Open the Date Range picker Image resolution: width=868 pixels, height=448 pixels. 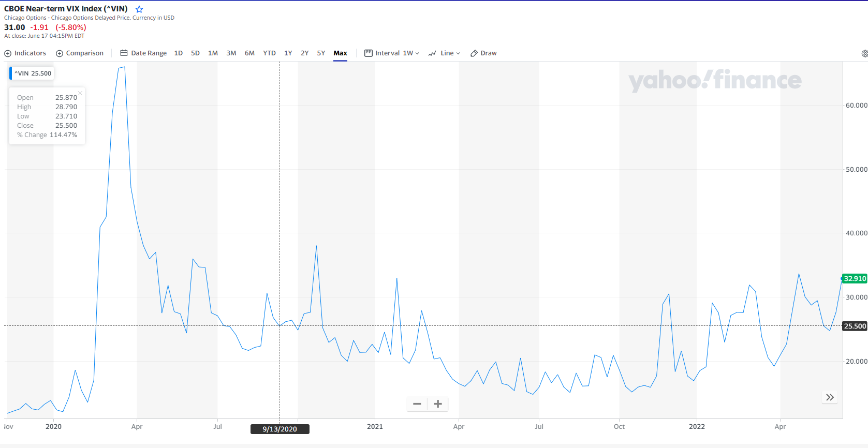click(143, 53)
